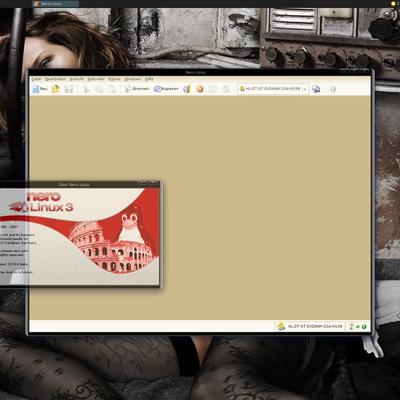Open the Bearbeiten menu
This screenshot has width=400, height=400.
click(56, 79)
